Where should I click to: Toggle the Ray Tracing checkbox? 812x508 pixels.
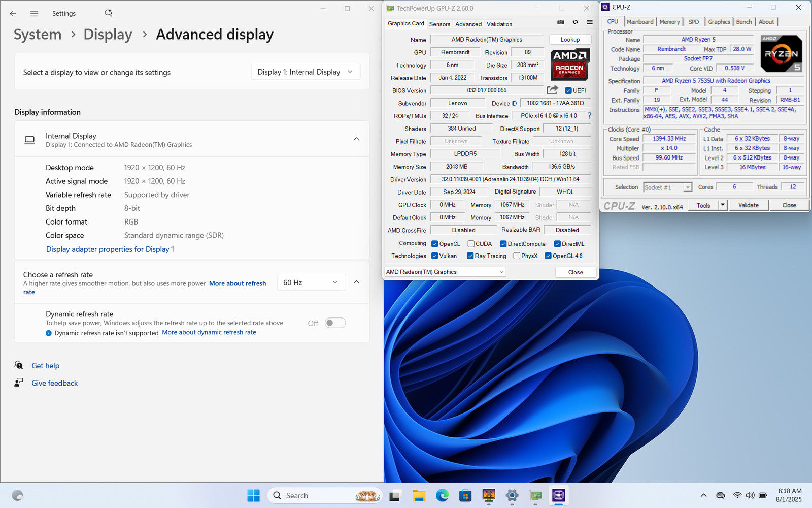(x=470, y=256)
